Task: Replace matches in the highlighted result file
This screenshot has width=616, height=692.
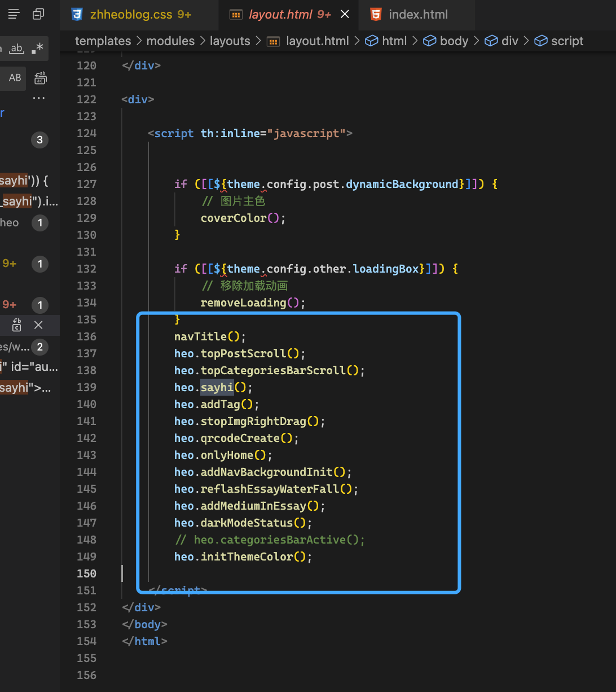Action: pyautogui.click(x=17, y=325)
